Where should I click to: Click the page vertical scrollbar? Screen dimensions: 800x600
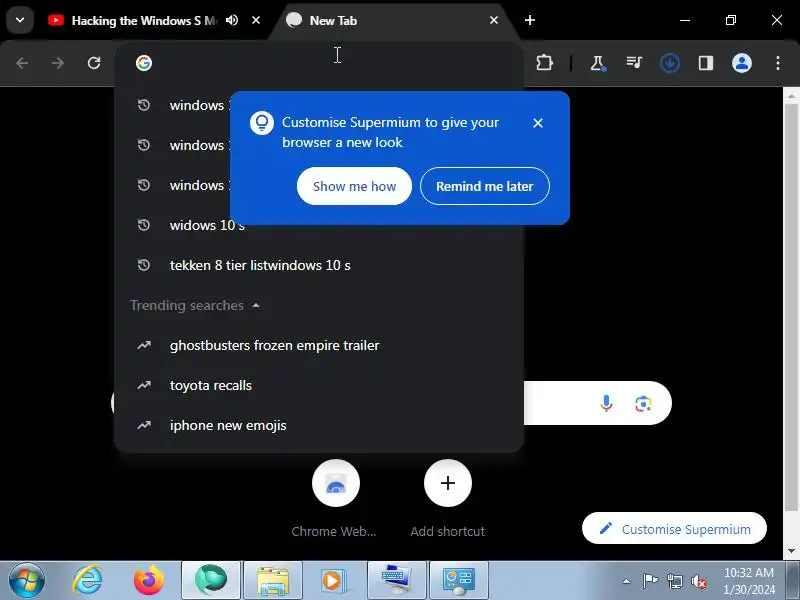click(791, 306)
